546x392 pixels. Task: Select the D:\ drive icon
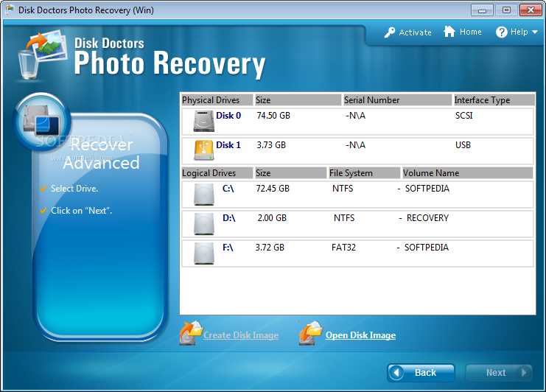[203, 224]
